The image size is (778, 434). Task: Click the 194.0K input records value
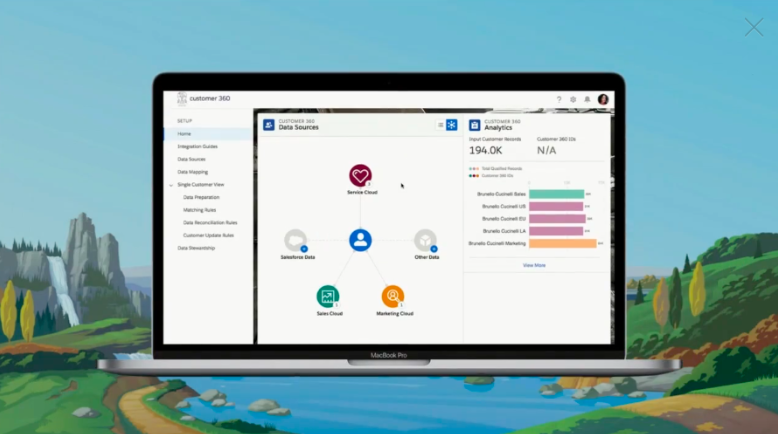(486, 150)
